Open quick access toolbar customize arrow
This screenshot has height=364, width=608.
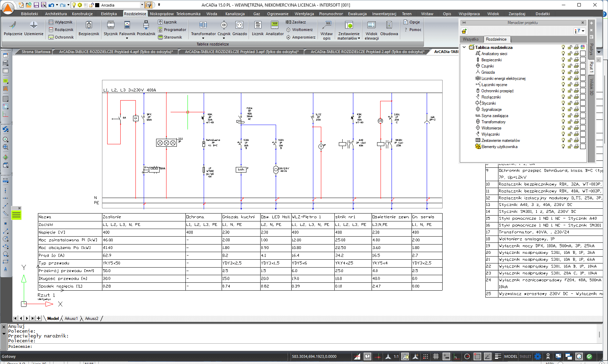(159, 5)
